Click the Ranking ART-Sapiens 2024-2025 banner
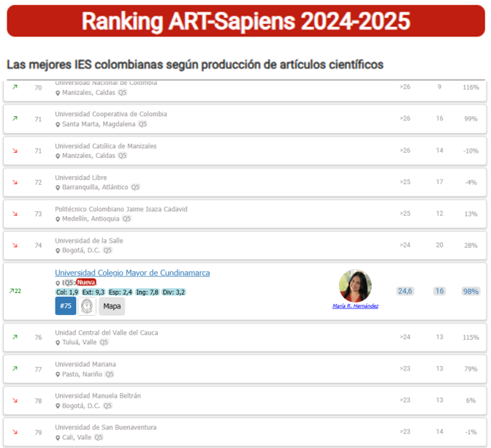Screen dimensions: 491x448 [245, 21]
